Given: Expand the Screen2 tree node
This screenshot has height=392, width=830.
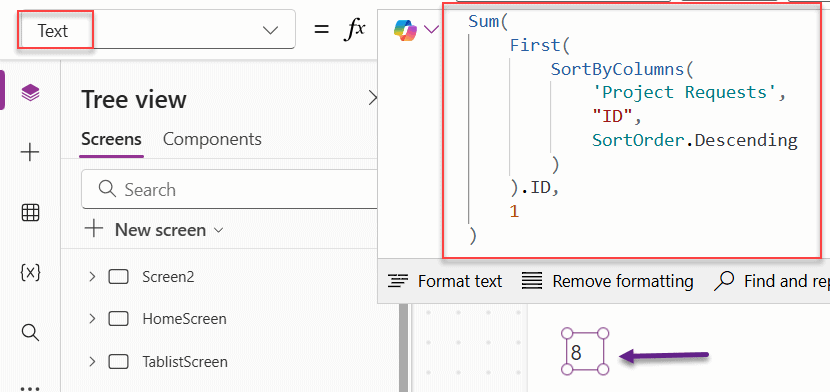Looking at the screenshot, I should pyautogui.click(x=92, y=276).
